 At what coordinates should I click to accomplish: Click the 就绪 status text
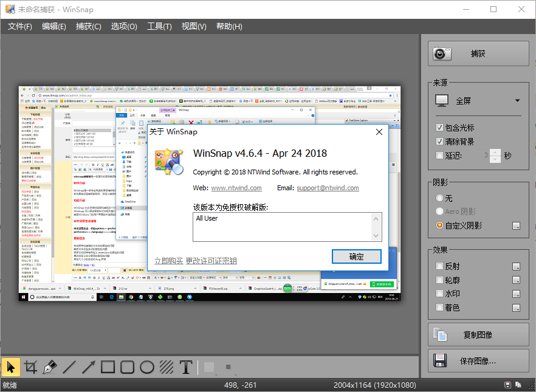point(9,385)
